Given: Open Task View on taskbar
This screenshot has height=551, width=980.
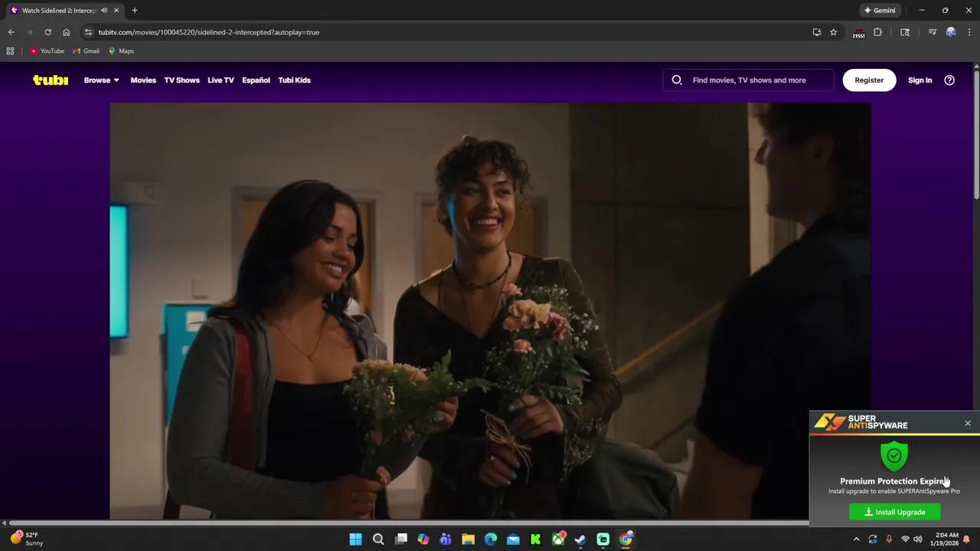Looking at the screenshot, I should pyautogui.click(x=401, y=540).
